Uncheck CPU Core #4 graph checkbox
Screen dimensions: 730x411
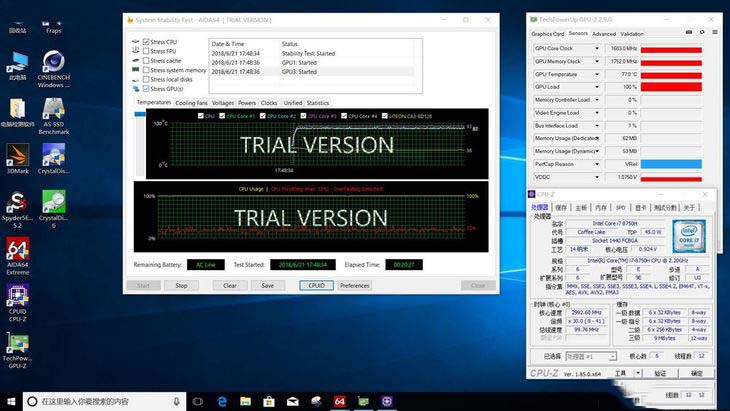tap(344, 116)
